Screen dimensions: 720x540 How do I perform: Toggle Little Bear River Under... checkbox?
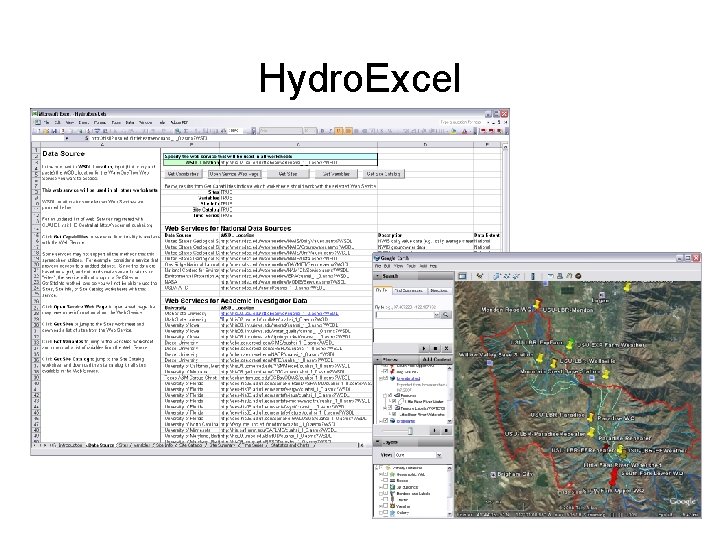tap(394, 401)
